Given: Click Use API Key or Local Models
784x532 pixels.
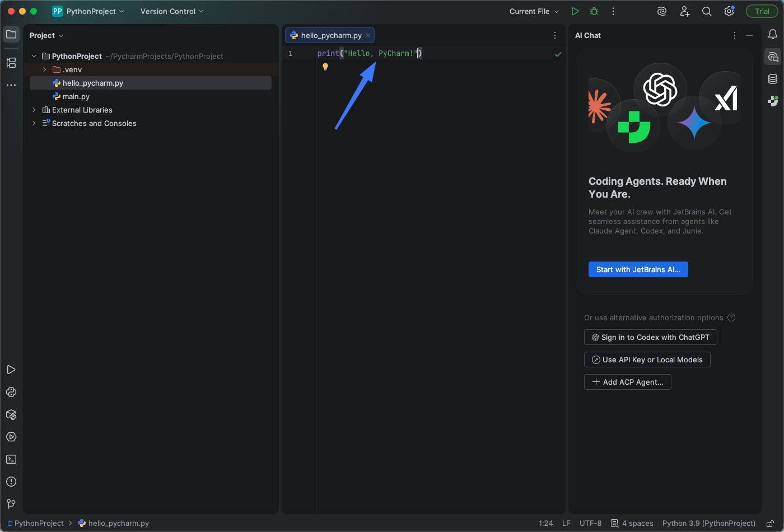Looking at the screenshot, I should click(647, 360).
